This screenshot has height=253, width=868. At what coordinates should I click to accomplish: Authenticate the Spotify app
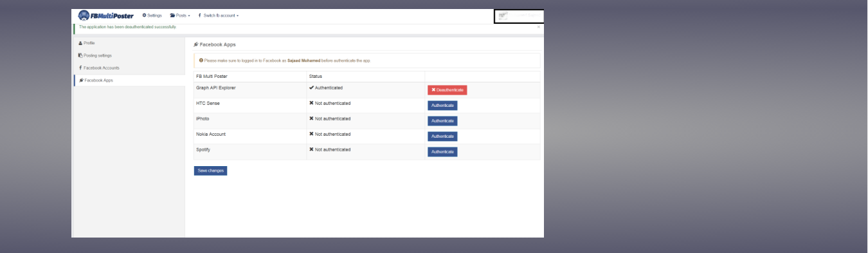442,152
